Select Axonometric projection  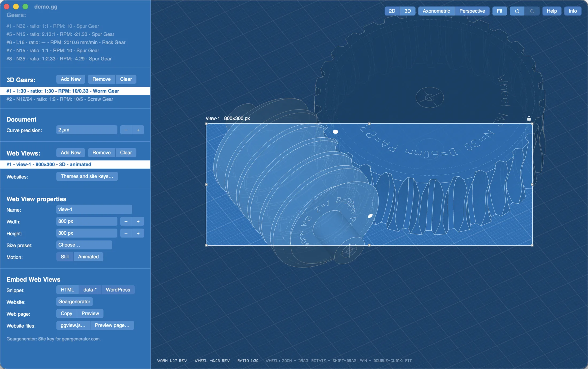[436, 11]
